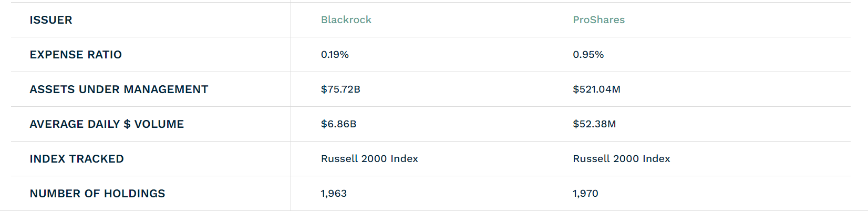Select Russell 2000 Index in Blackrock column
Screen dimensions: 868x211
(369, 159)
